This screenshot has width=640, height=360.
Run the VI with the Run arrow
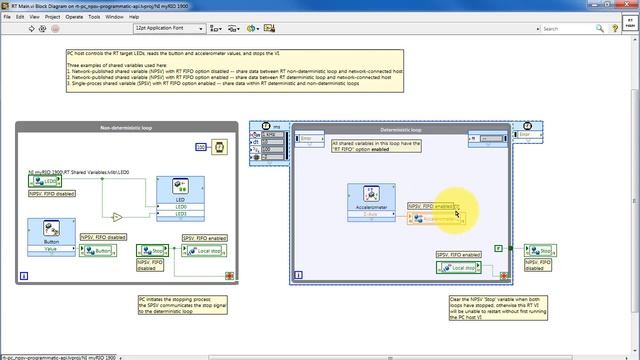(x=31, y=29)
